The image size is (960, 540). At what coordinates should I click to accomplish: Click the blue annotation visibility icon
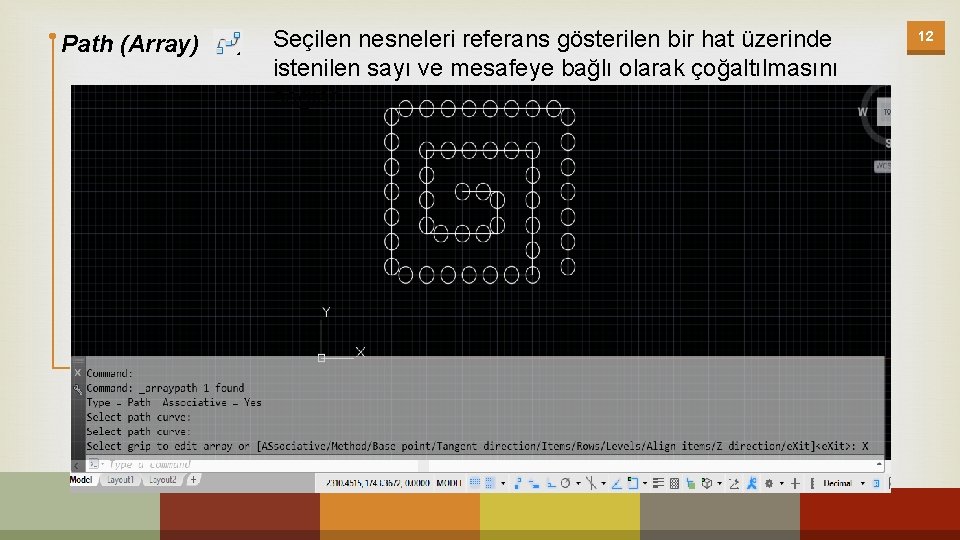click(x=752, y=483)
